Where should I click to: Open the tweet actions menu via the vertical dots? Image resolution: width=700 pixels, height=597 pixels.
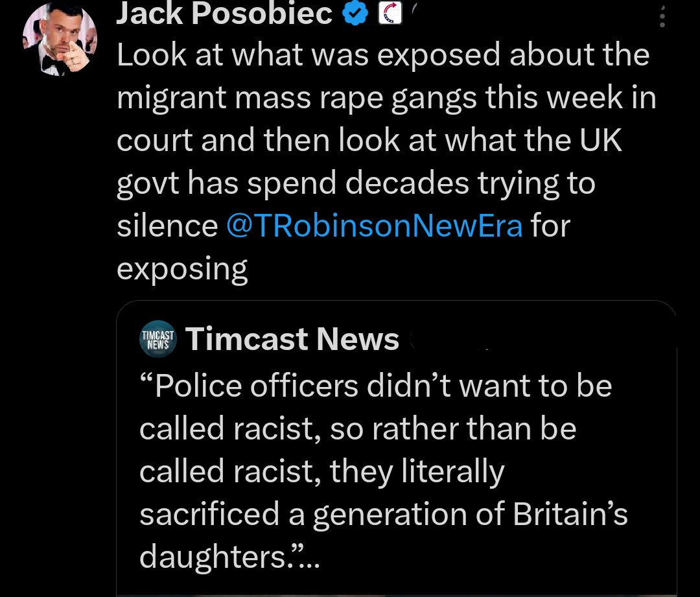click(662, 16)
